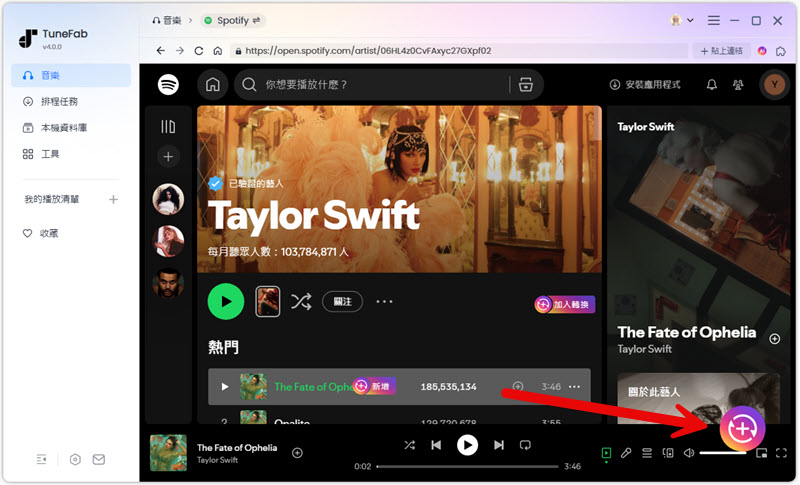Open more options for The Fate of Ophelia row

point(574,387)
